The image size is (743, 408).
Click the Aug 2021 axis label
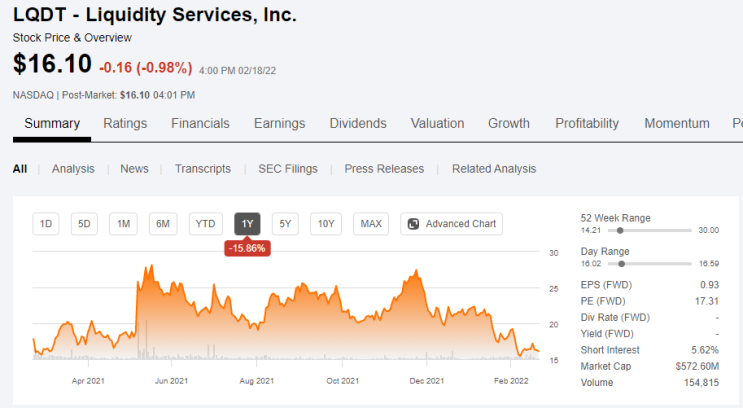(256, 381)
